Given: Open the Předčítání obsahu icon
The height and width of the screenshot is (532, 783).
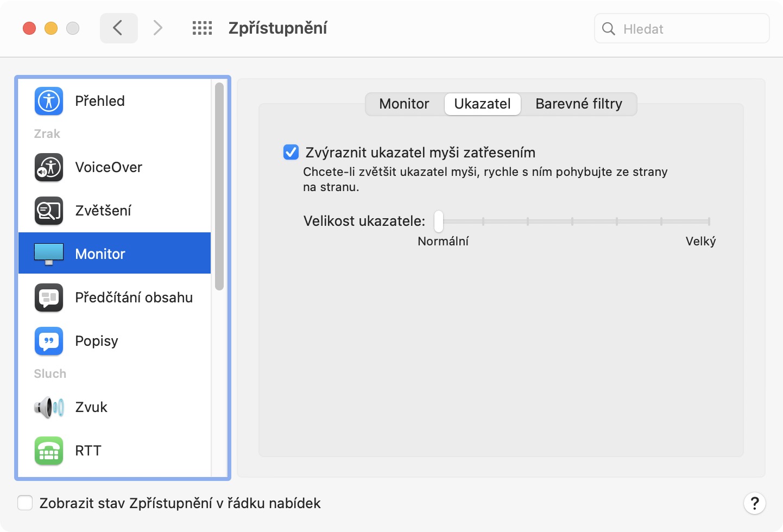Looking at the screenshot, I should click(49, 297).
